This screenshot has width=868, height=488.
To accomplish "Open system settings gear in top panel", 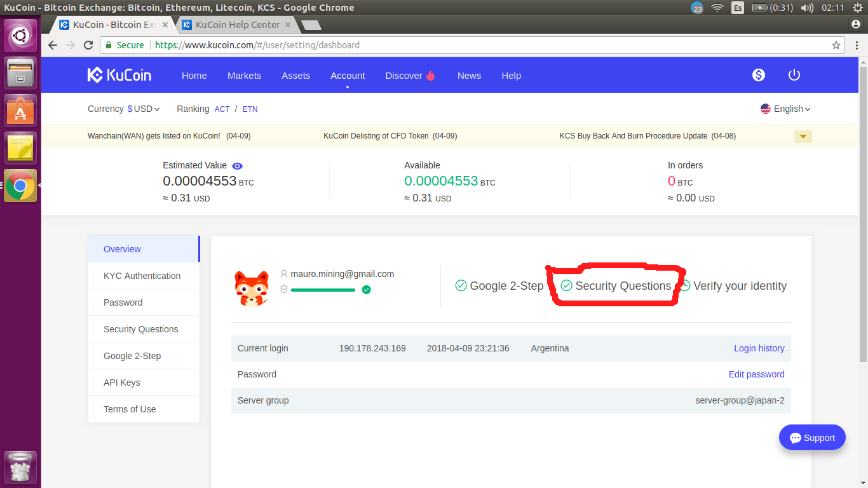I will tap(857, 8).
